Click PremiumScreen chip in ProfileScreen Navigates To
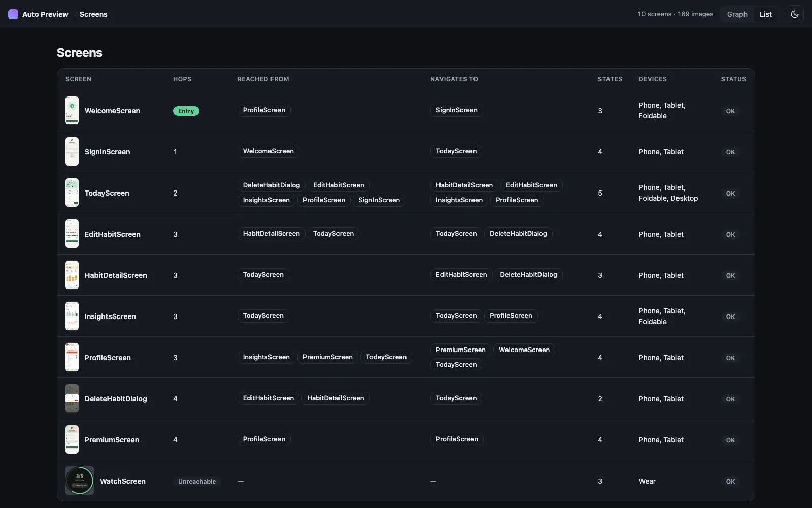This screenshot has height=508, width=812. (461, 350)
